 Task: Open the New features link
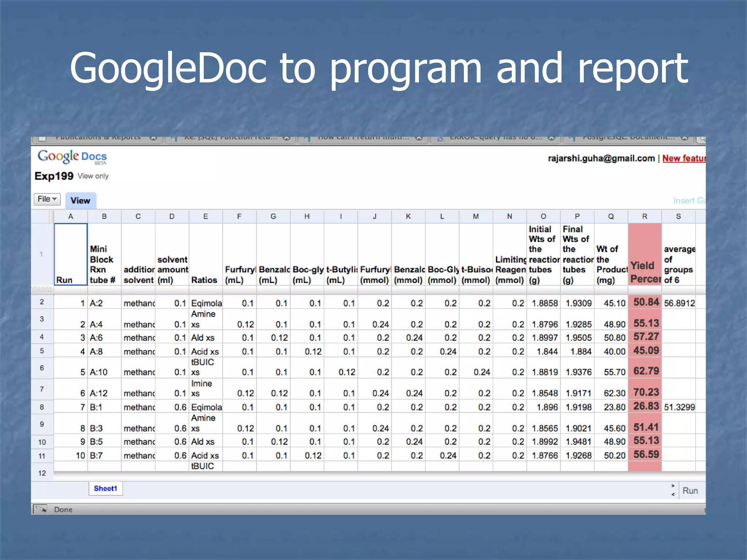pos(683,158)
